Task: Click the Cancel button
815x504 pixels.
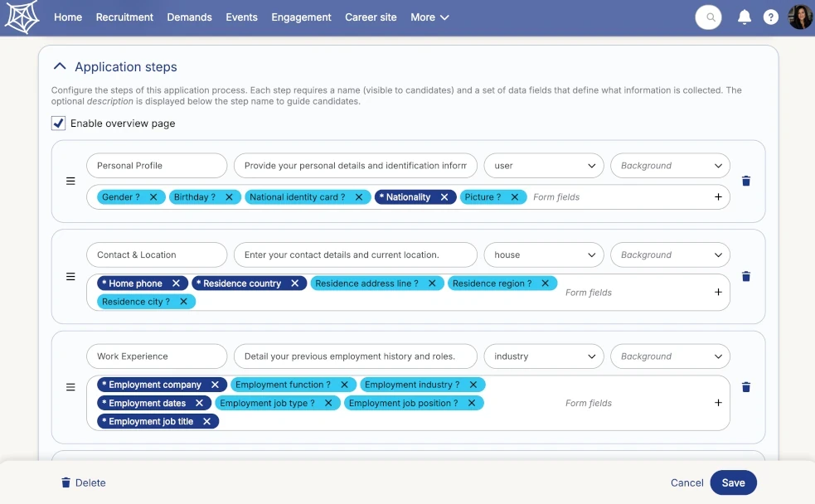Action: [x=686, y=482]
